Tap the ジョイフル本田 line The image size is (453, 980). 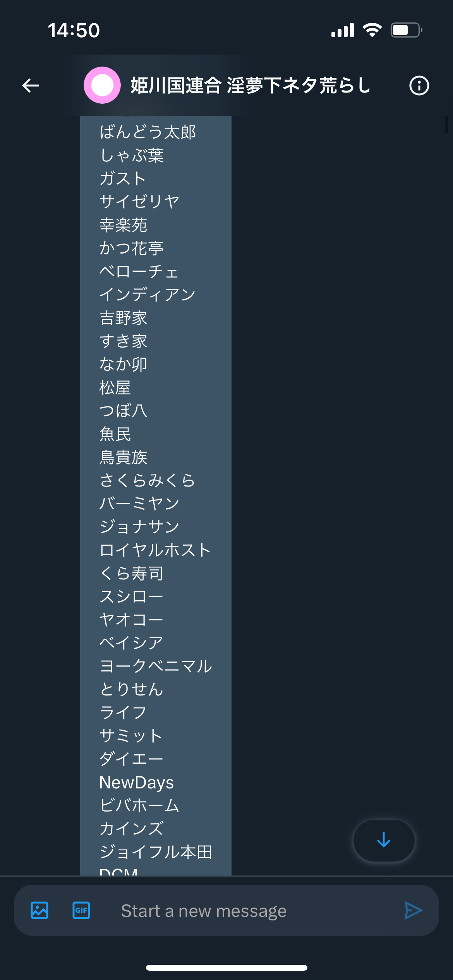tap(156, 852)
